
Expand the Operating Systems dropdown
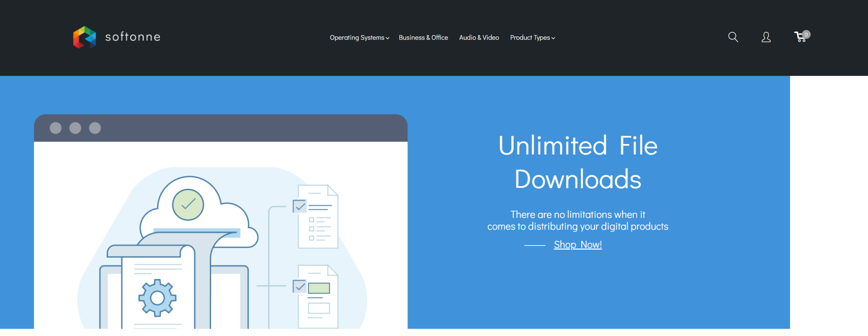[x=357, y=38]
